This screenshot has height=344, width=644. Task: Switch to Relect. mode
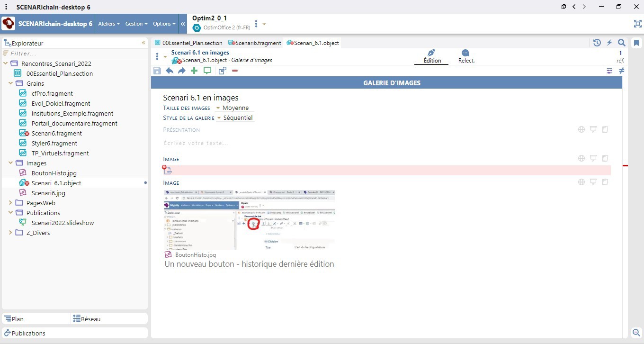point(466,56)
